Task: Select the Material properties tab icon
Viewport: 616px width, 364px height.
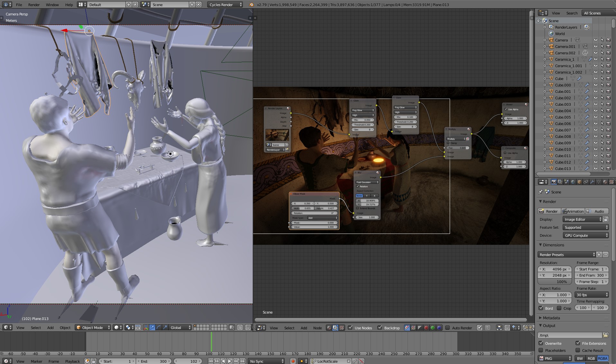Action: pos(605,182)
